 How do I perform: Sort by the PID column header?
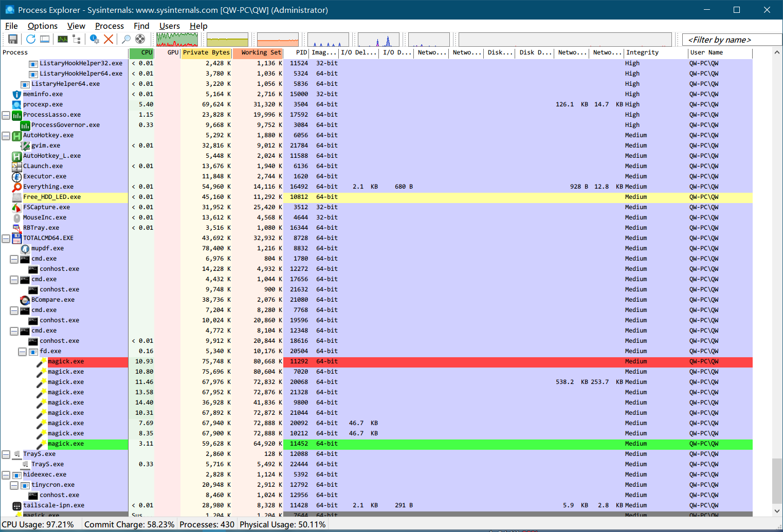click(296, 52)
